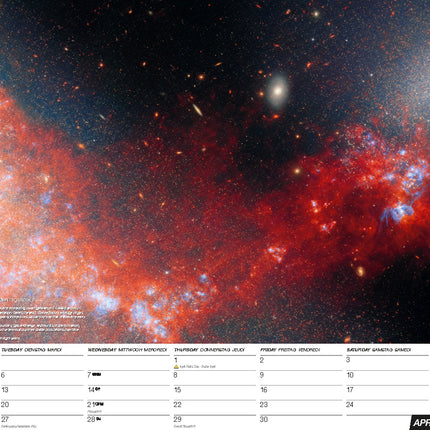This screenshot has width=430, height=430.
Task: Select date 20 in Tuesday column
Action: [5, 405]
